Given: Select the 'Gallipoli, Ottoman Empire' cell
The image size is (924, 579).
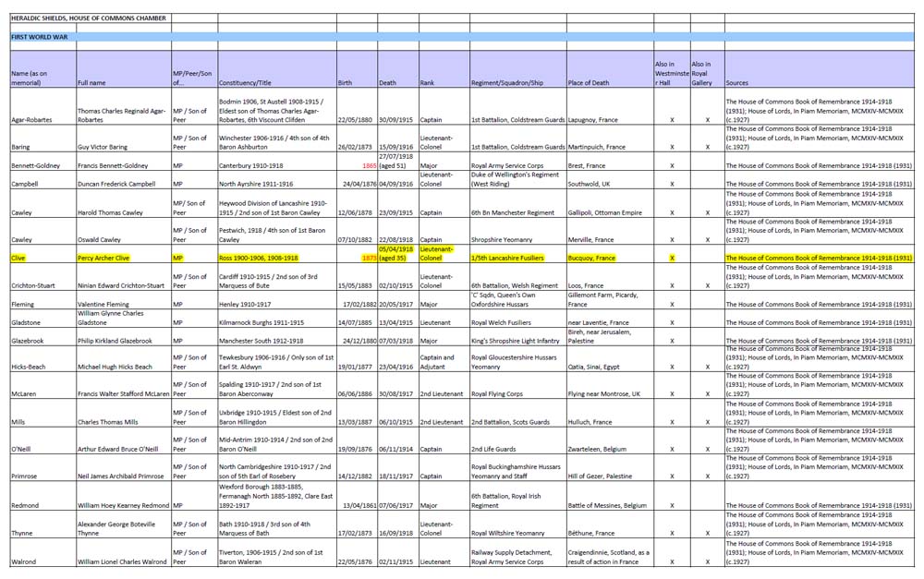Looking at the screenshot, I should point(606,212).
